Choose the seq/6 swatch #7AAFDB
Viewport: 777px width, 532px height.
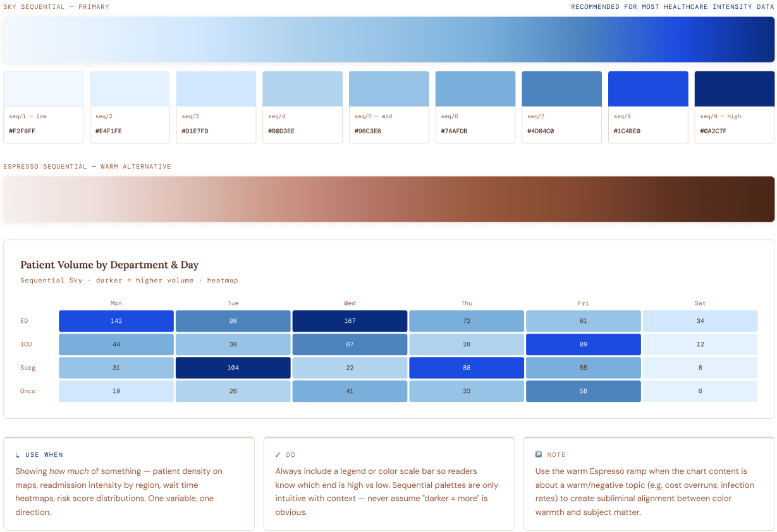click(475, 107)
